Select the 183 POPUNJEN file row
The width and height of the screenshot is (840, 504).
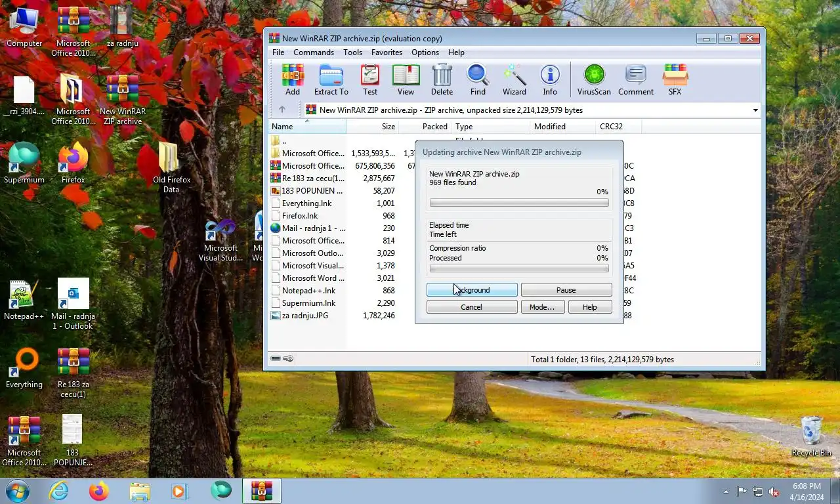tap(341, 191)
